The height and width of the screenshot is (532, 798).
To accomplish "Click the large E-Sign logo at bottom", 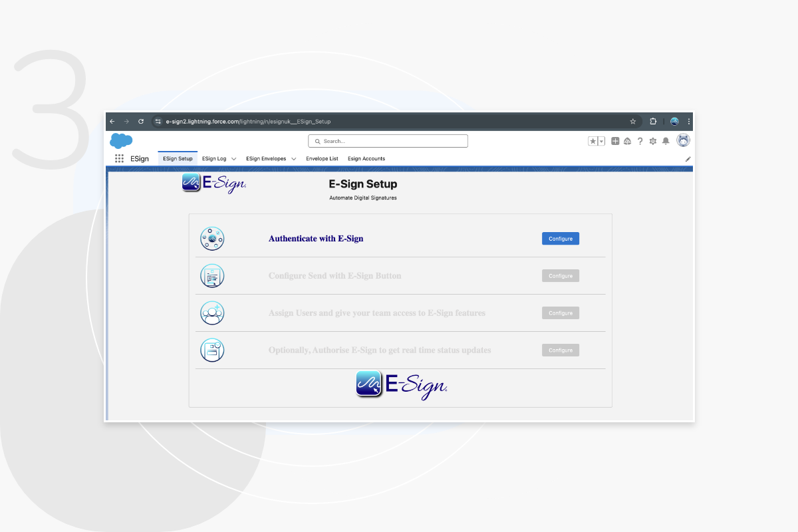I will [x=402, y=386].
